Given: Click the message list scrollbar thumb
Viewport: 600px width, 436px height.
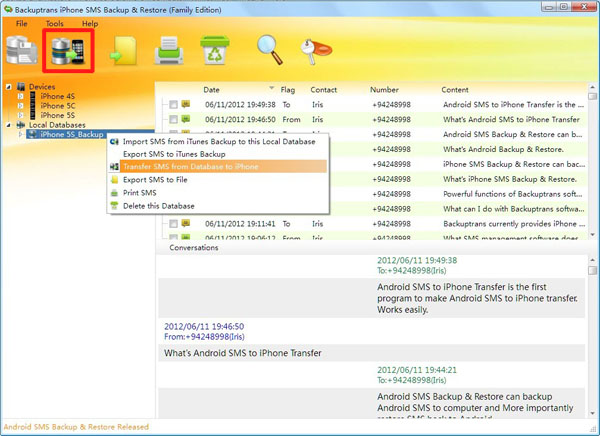Looking at the screenshot, I should [592, 96].
